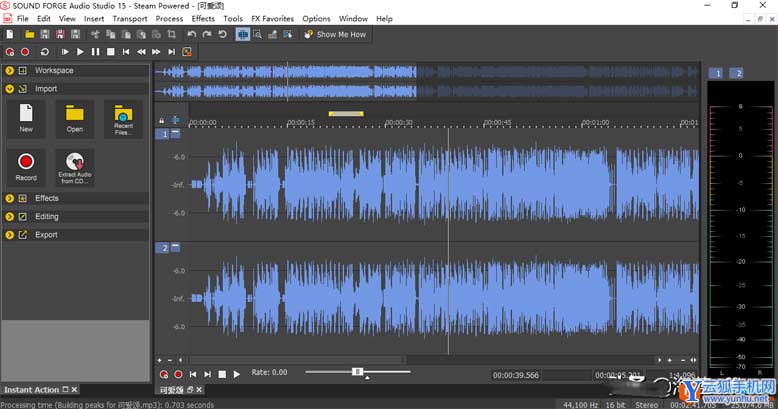Expand the Effects section

point(9,198)
